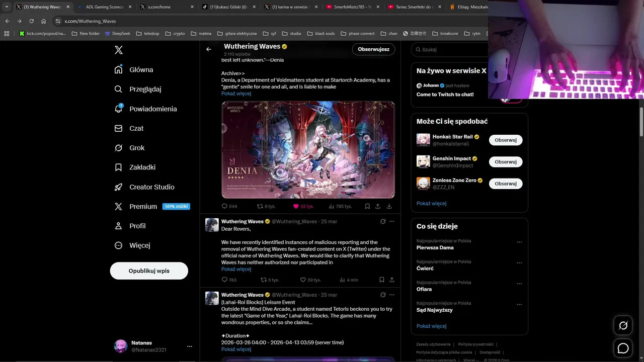Open Grok explain on Lahai-Roi Blocks post
The height and width of the screenshot is (362, 644).
383,295
